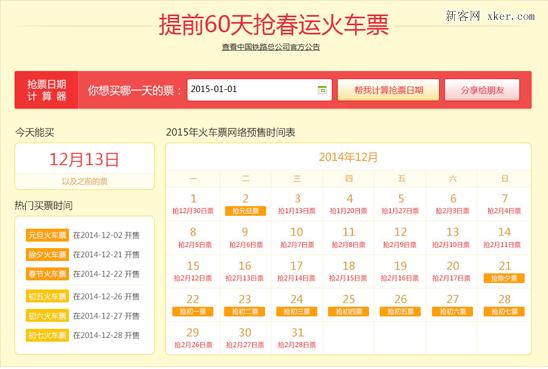This screenshot has height=369, width=548.
Task: Click 抢初一票 badge on December 22
Action: coord(193,311)
